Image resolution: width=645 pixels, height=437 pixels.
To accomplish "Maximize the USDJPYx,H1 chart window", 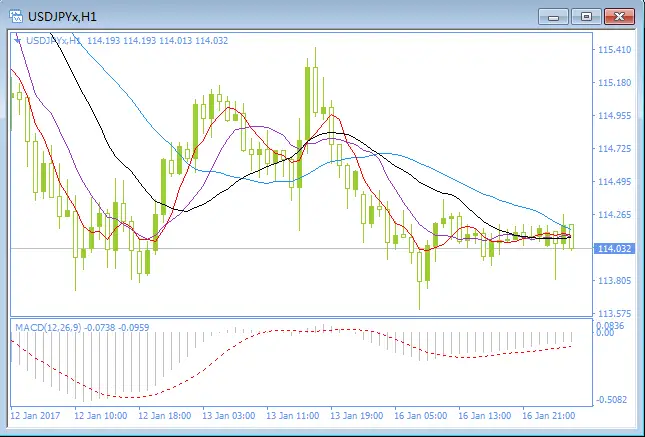I will coord(586,17).
